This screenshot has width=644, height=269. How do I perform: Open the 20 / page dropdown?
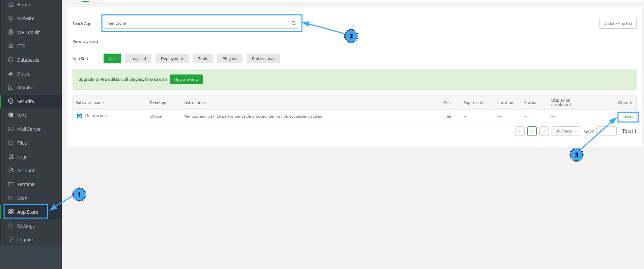point(566,131)
